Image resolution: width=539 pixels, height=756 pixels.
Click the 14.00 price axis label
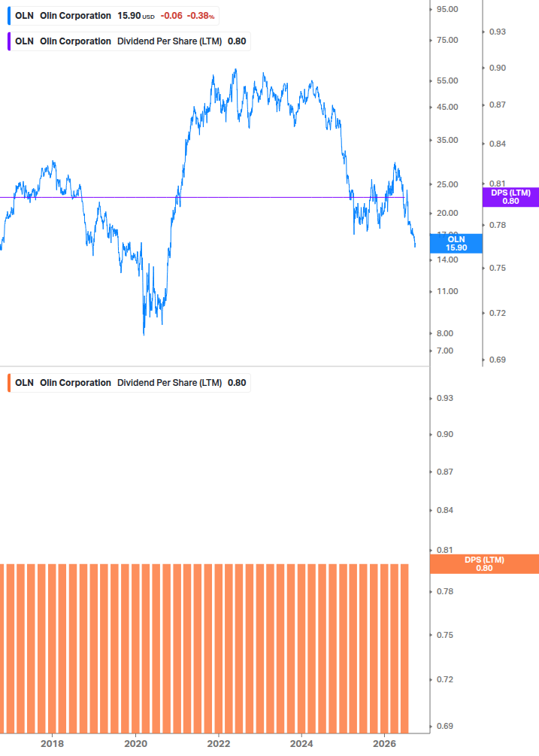447,260
